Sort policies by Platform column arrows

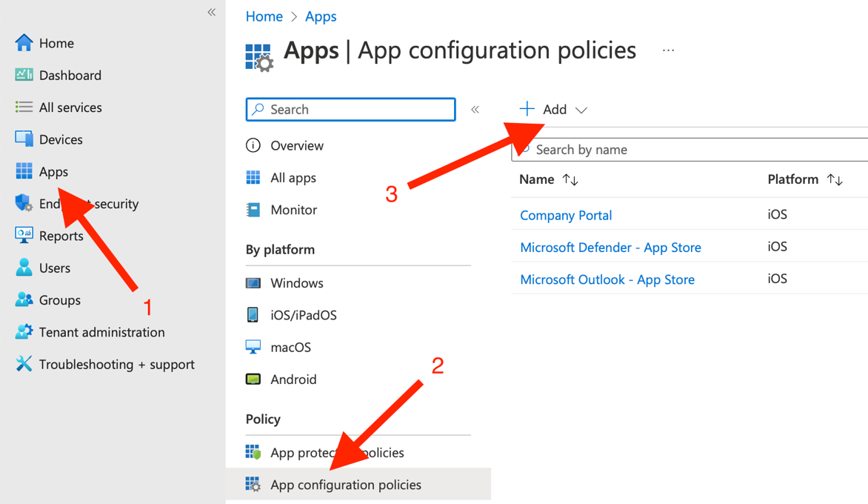coord(835,179)
